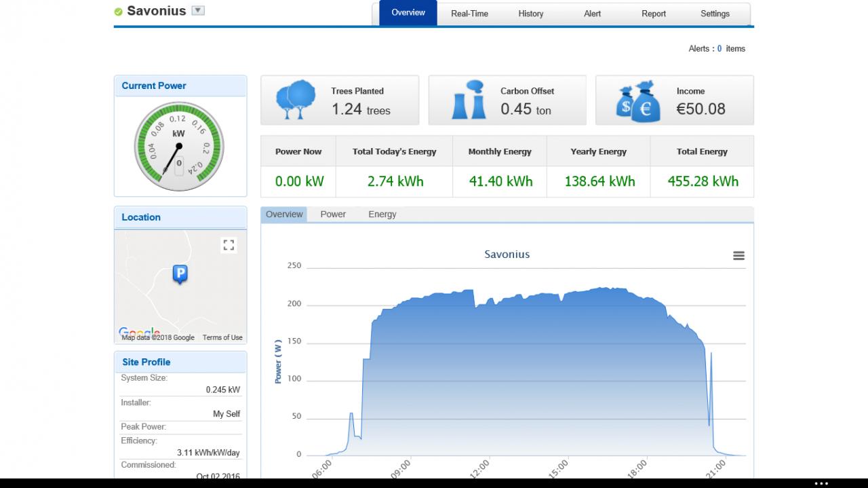Click the Location panel header
The width and height of the screenshot is (868, 488).
pyautogui.click(x=180, y=217)
